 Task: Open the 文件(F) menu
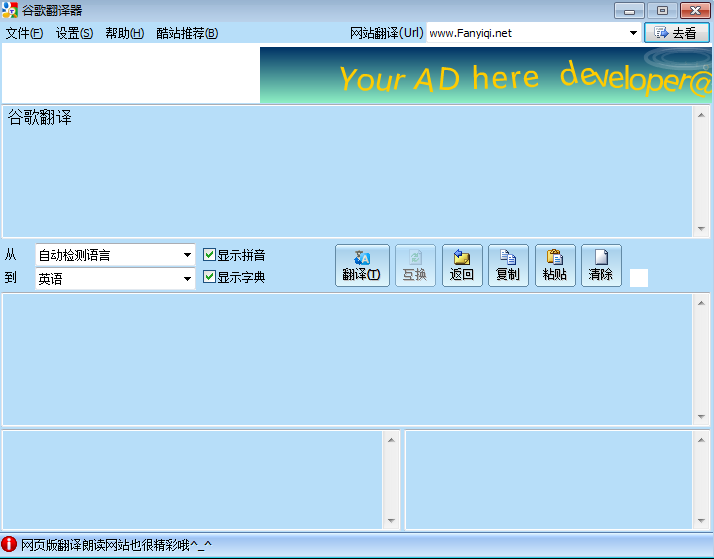tap(24, 33)
